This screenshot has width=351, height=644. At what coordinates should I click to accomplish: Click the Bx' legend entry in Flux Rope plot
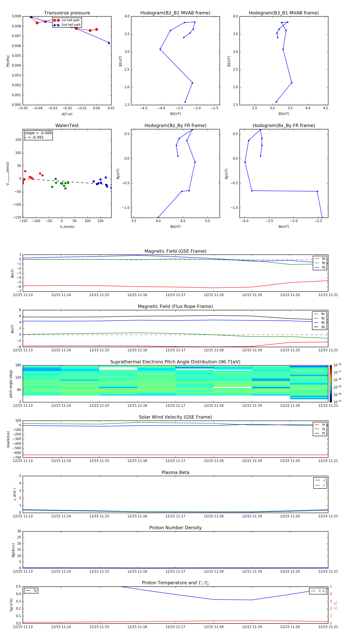(320, 314)
